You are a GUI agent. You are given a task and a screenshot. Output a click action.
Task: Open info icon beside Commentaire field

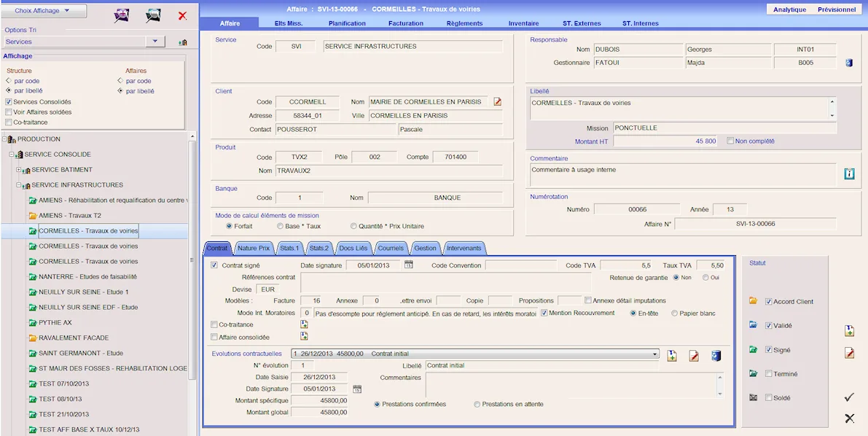(x=849, y=174)
